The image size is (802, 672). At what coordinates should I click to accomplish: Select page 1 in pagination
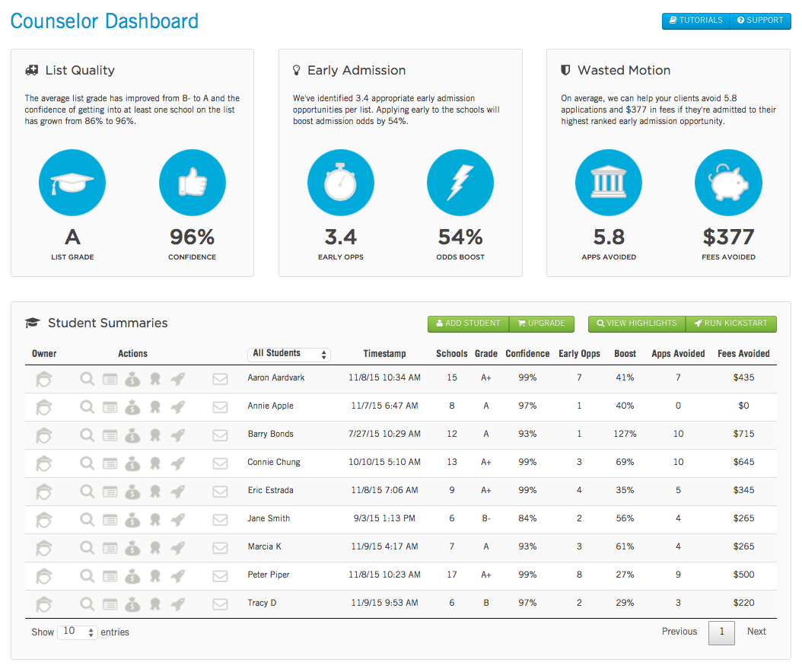point(721,632)
